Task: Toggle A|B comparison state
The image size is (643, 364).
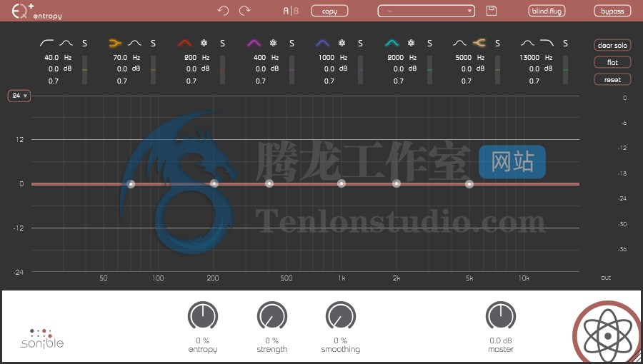Action: tap(291, 11)
